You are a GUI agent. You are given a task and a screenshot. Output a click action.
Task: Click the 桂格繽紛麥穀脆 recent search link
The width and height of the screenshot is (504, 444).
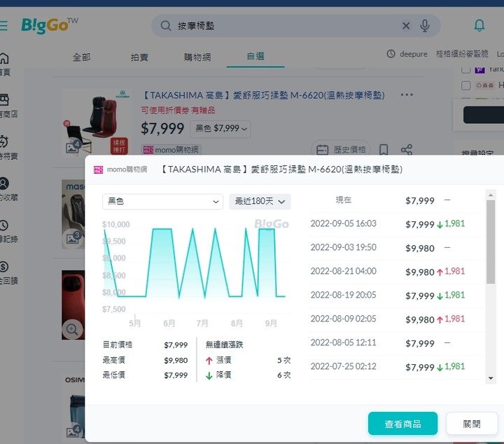tap(462, 54)
